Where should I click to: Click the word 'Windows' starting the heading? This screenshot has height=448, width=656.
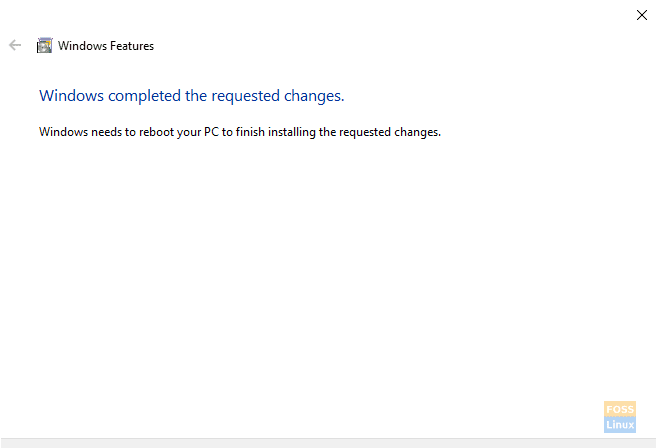(72, 96)
